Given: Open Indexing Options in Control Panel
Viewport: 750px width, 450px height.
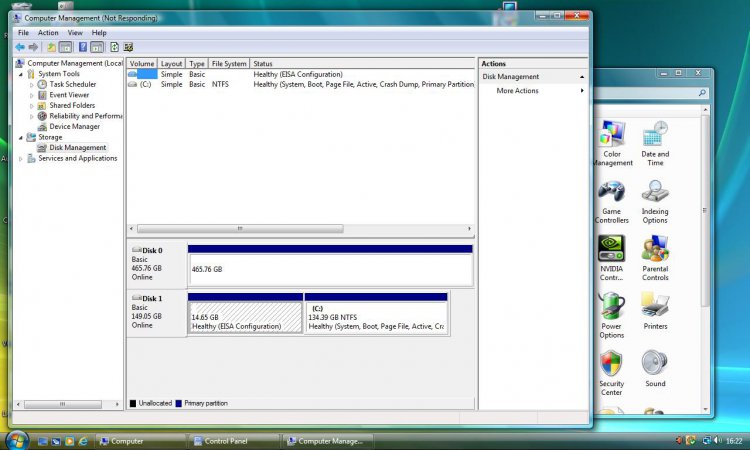Looking at the screenshot, I should coord(655,201).
